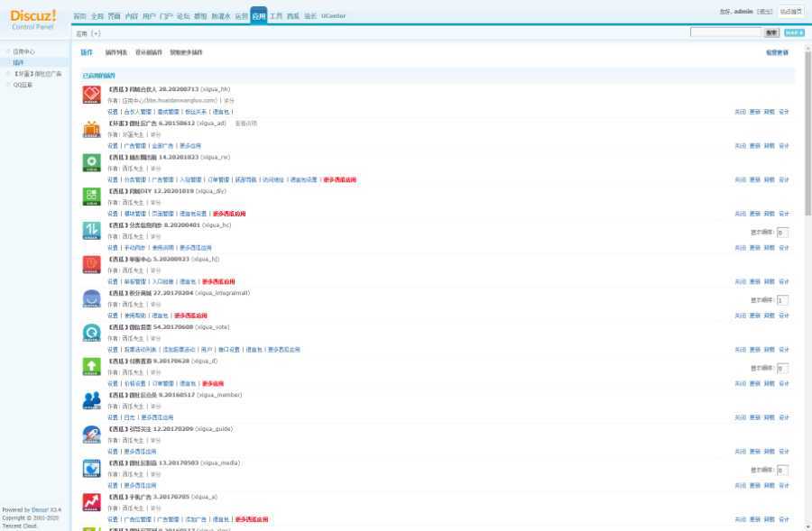Click the 站点首页 button at top right
This screenshot has height=531, width=812.
(790, 12)
